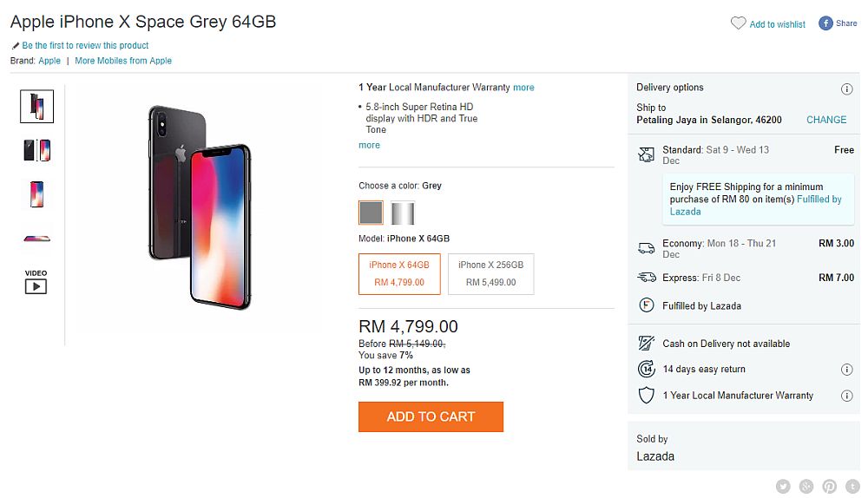The image size is (868, 498).
Task: Choose the Grey color swatch
Action: 371,213
